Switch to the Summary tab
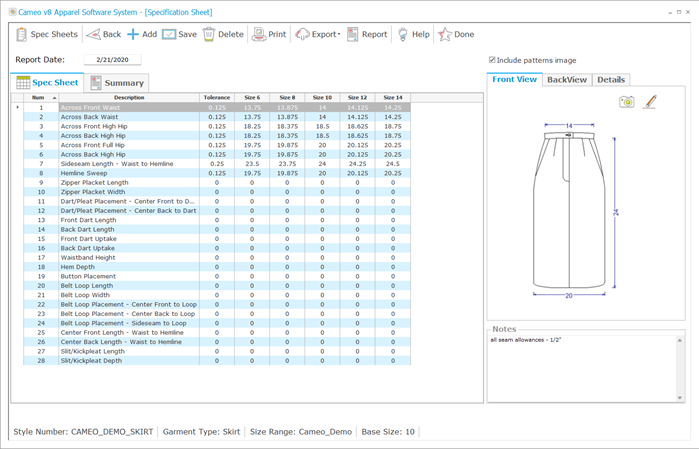Screen dimensions: 699x449 tap(117, 83)
